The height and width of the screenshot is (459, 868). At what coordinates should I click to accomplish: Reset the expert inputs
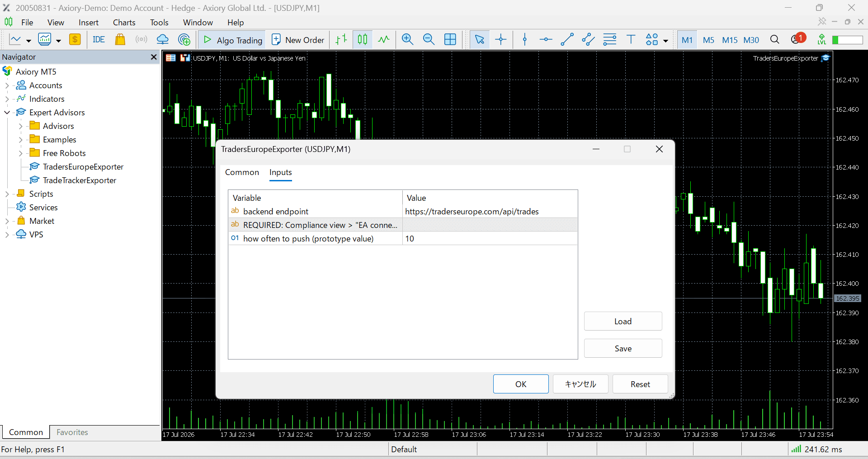(640, 384)
